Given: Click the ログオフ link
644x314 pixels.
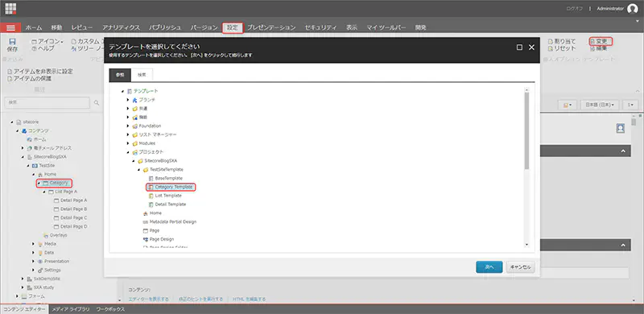Looking at the screenshot, I should [575, 9].
